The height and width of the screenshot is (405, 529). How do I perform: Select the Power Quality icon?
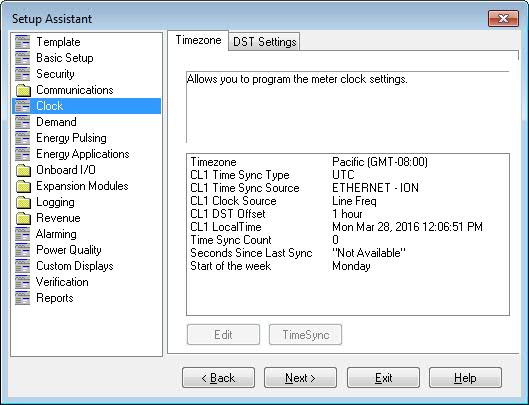click(x=23, y=250)
